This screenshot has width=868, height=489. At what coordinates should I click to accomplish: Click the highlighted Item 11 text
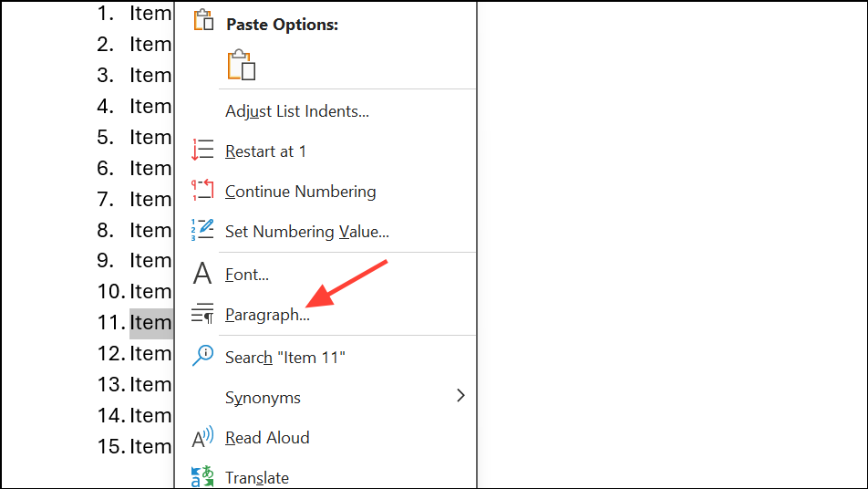click(150, 322)
